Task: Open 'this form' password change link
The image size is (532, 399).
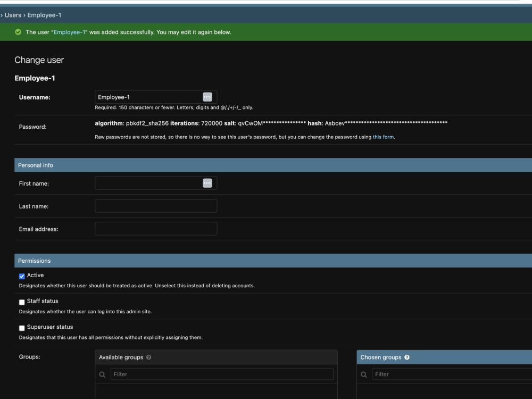Action: [383, 137]
